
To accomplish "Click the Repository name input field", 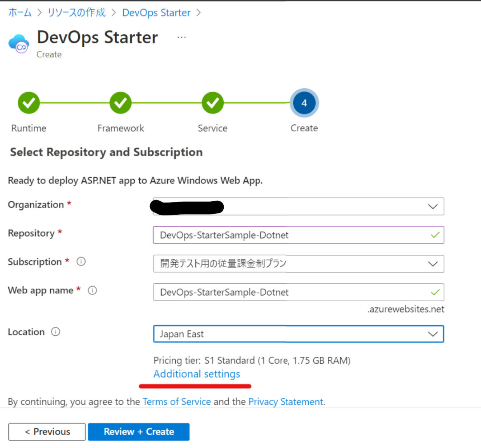I will pyautogui.click(x=299, y=235).
